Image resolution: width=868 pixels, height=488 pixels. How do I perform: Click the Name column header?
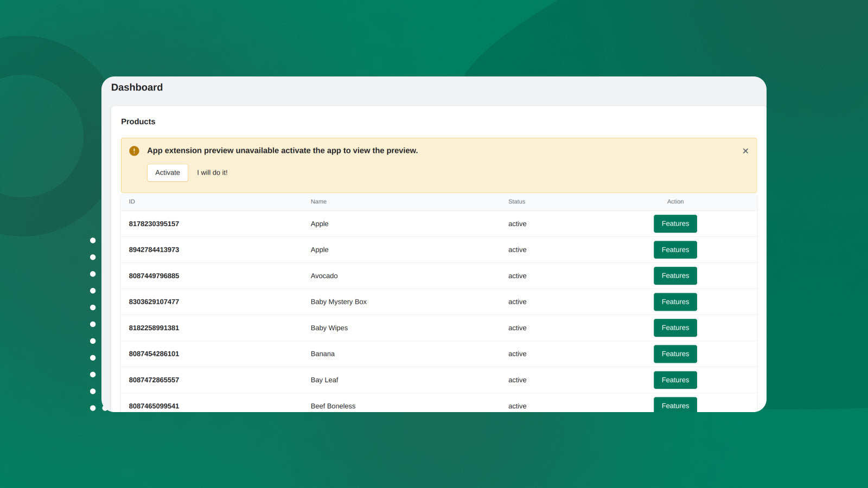point(318,202)
